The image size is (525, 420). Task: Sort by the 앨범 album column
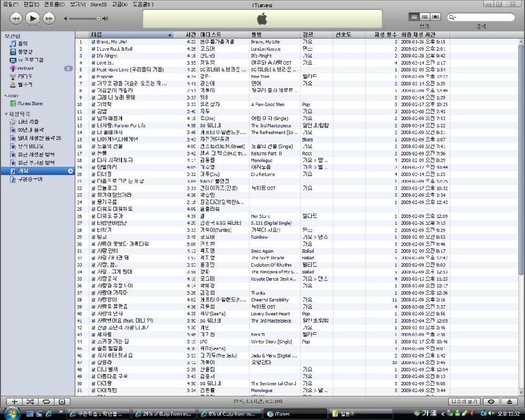pos(275,34)
